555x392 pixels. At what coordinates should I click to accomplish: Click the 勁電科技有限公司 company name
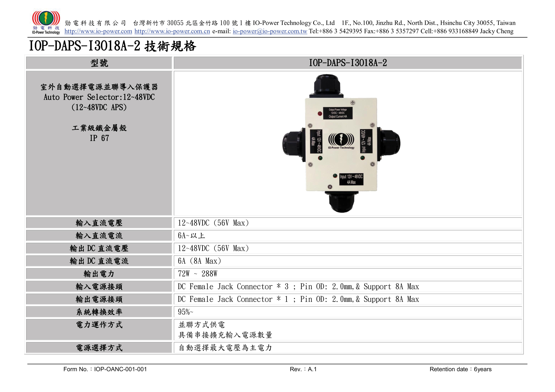95,23
